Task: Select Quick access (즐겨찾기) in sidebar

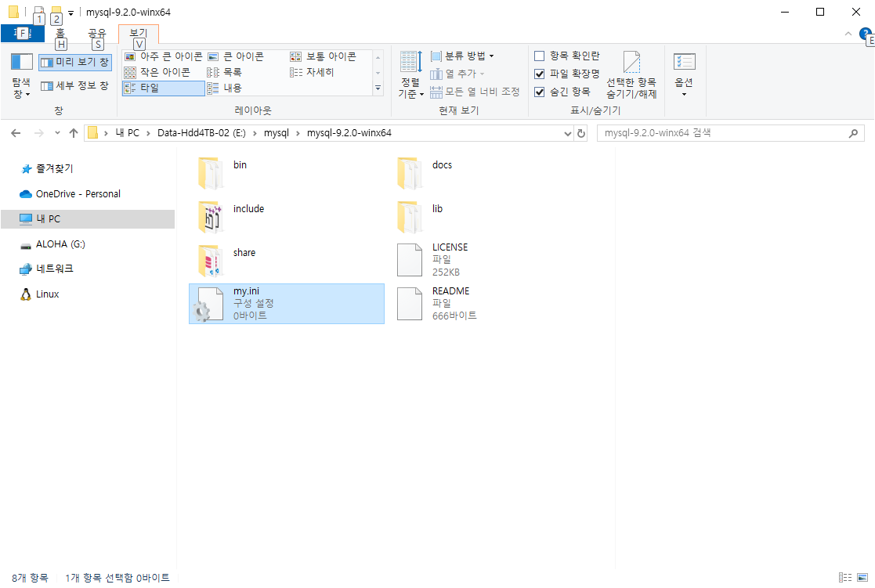Action: [55, 168]
